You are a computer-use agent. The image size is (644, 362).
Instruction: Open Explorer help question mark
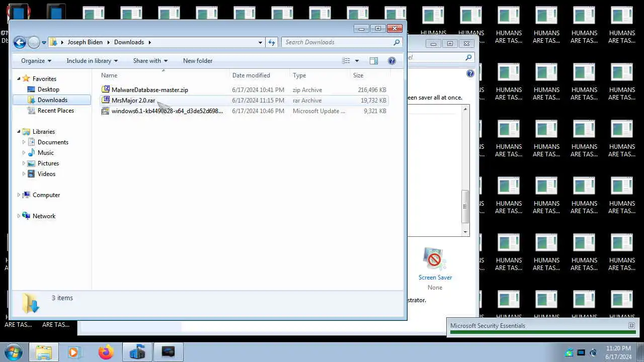pos(392,61)
